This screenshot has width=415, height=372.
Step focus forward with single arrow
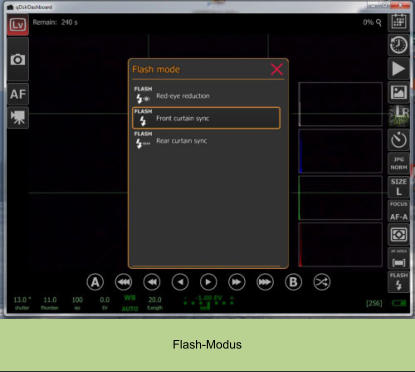(208, 282)
